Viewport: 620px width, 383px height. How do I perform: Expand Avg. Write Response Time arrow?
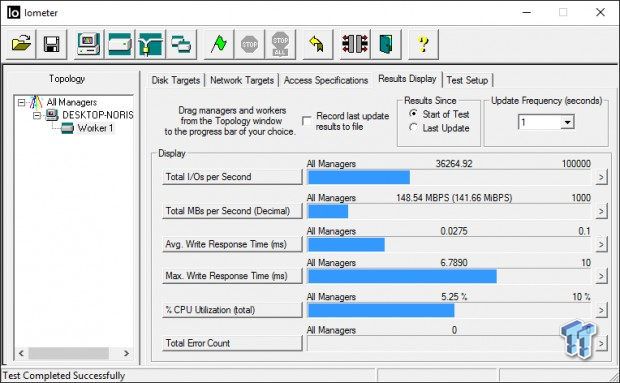(601, 245)
